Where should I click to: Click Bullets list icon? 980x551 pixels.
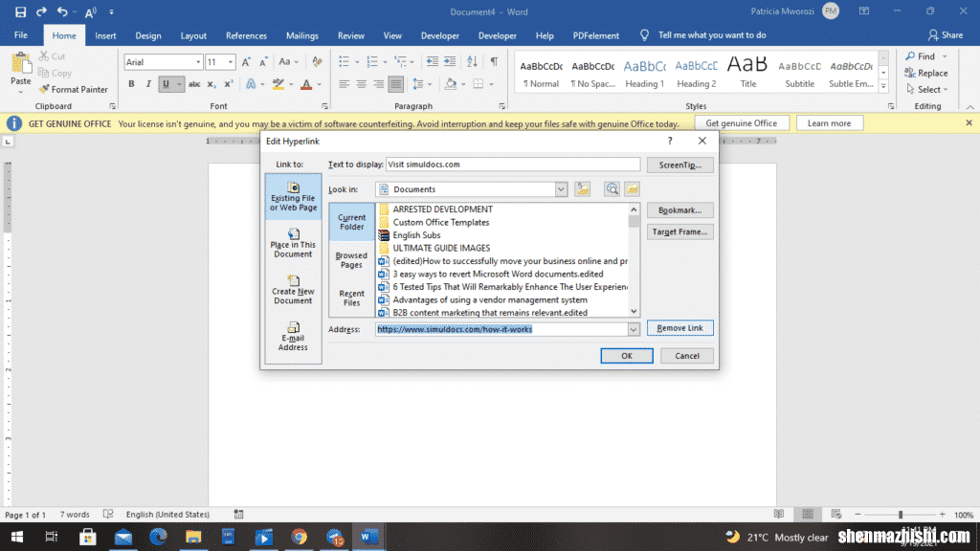pos(344,61)
